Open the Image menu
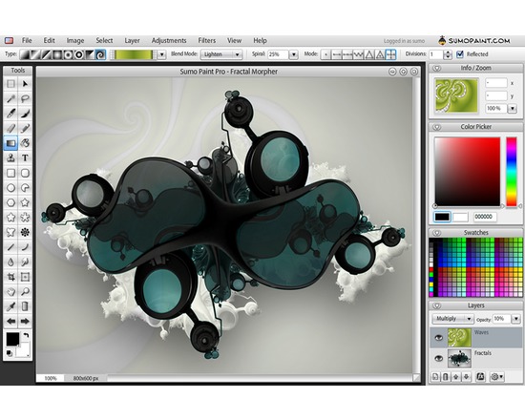This screenshot has width=525, height=420. (x=75, y=40)
